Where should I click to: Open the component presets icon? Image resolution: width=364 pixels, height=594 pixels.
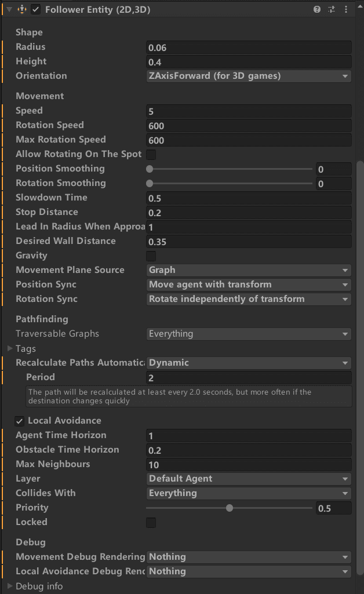(x=332, y=9)
